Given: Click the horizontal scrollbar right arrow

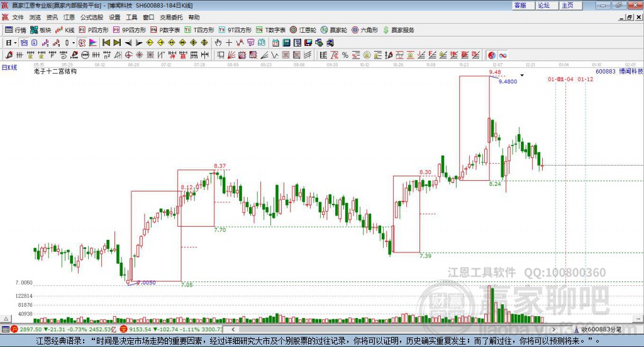Looking at the screenshot, I should pos(553,329).
